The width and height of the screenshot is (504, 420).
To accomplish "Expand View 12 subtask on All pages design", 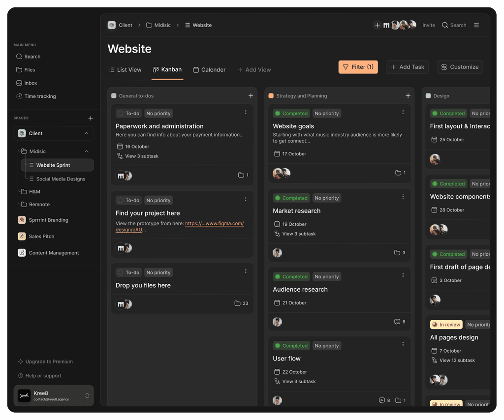I will [453, 360].
